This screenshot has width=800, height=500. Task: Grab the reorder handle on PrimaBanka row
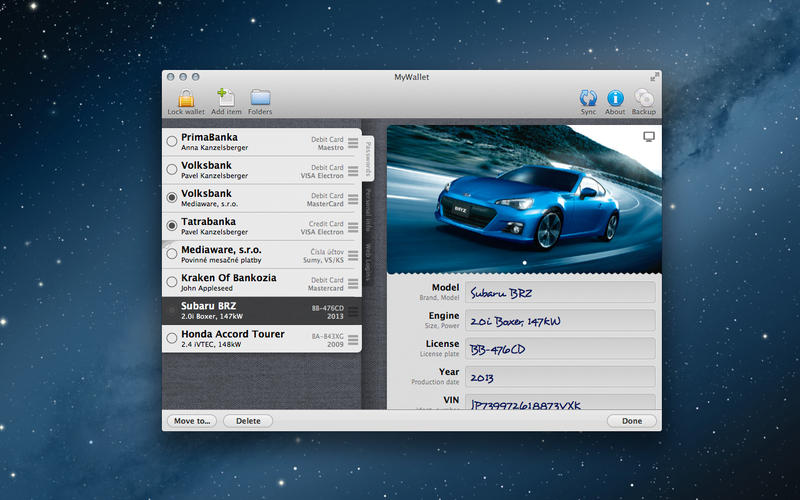click(353, 143)
